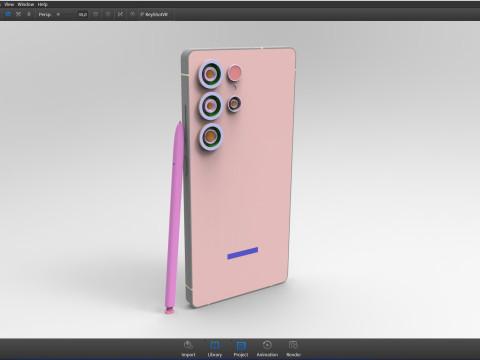The image size is (480, 360).
Task: Toggle the Project panel
Action: [241, 349]
